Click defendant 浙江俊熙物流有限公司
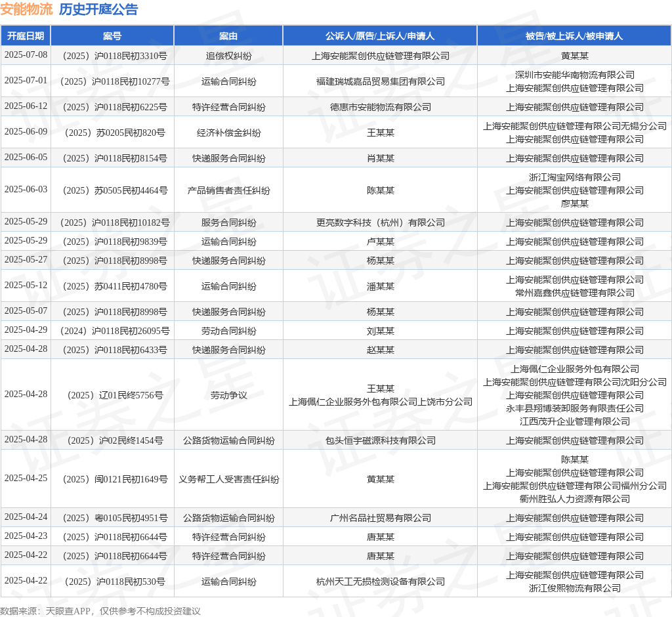The height and width of the screenshot is (617, 672). (x=575, y=588)
